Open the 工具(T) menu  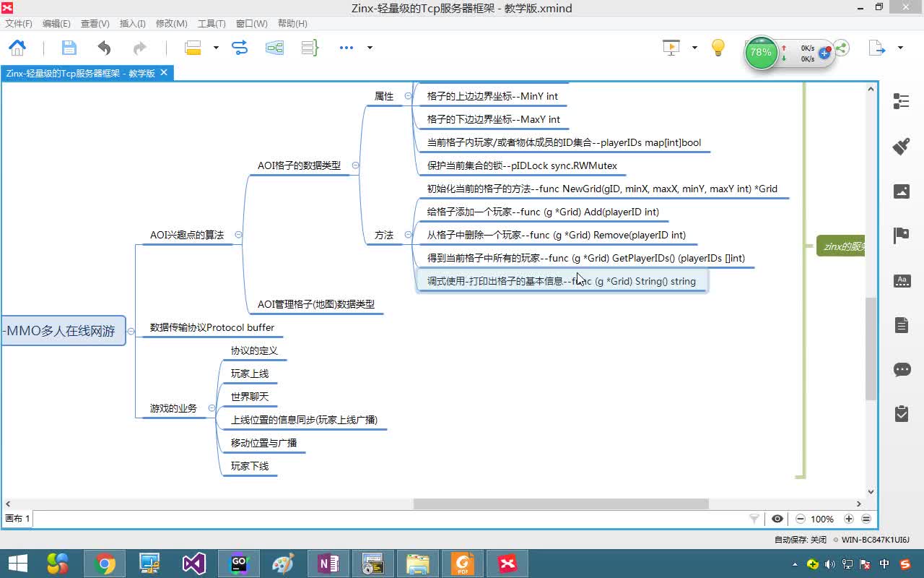coord(211,24)
